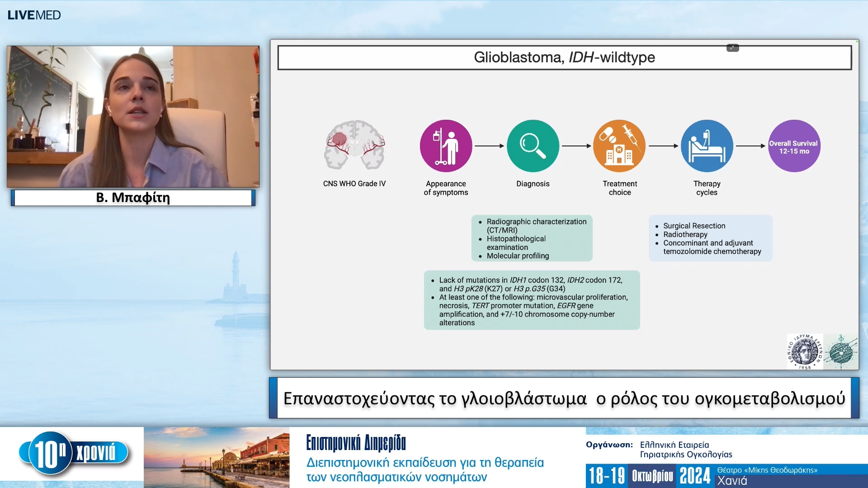The height and width of the screenshot is (488, 868).
Task: Click the IV-pole Appearance of symptoms icon
Action: [x=446, y=145]
